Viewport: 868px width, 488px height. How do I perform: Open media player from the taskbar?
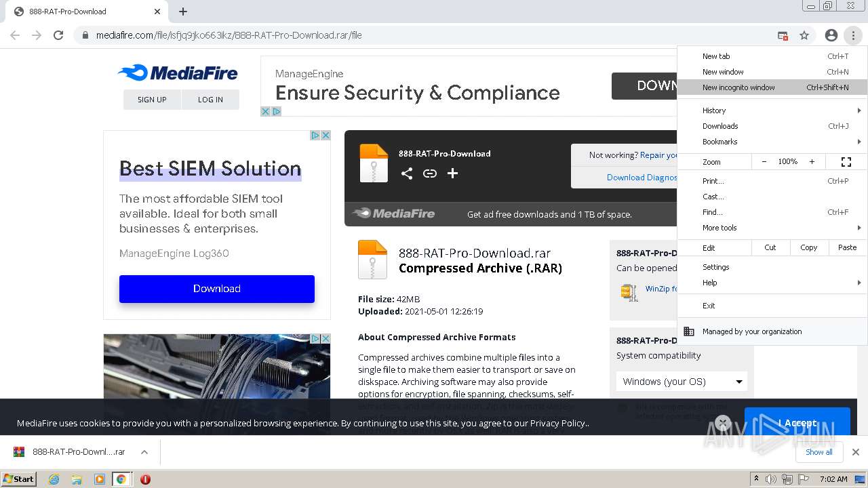point(100,479)
